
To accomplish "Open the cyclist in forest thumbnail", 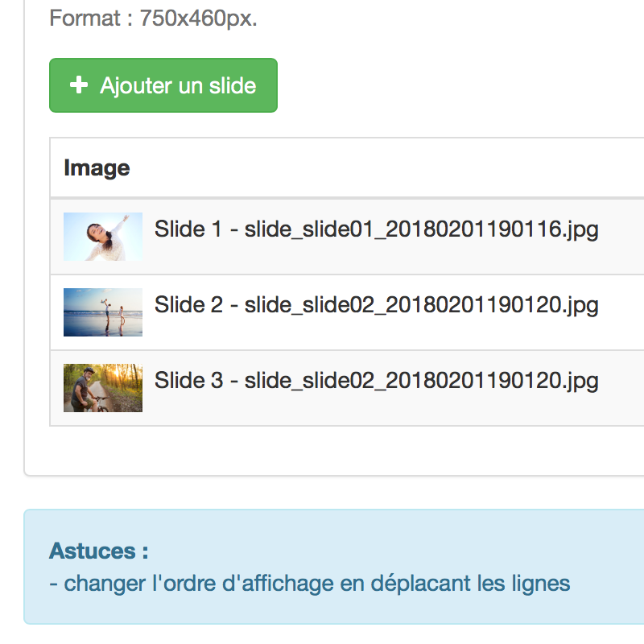I will tap(103, 388).
